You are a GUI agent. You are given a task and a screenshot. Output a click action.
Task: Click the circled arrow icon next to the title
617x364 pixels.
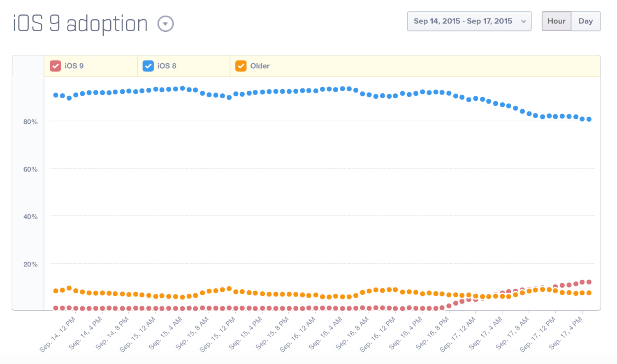[165, 24]
